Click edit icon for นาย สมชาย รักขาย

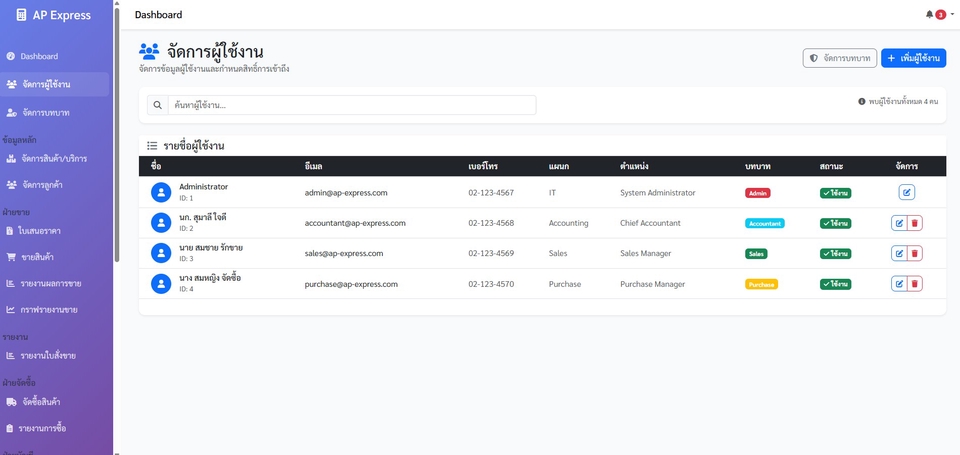click(x=899, y=254)
